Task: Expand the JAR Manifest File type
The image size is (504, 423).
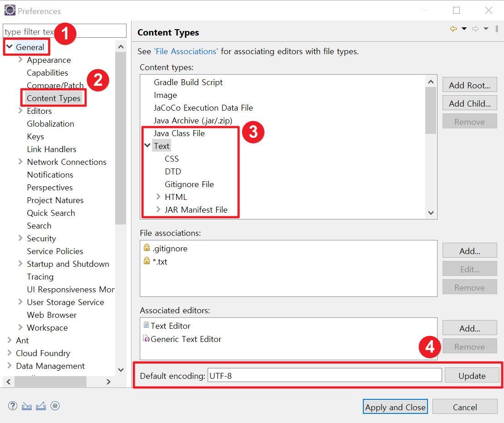Action: pos(158,209)
